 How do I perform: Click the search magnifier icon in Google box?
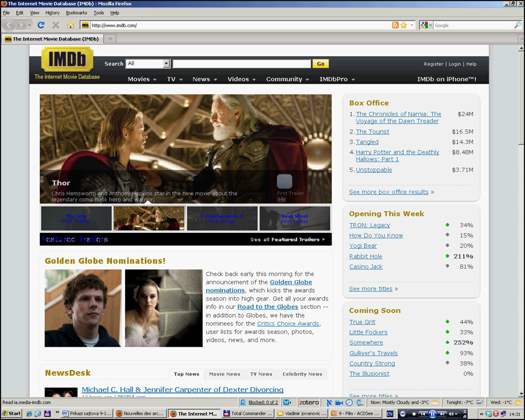[x=518, y=25]
